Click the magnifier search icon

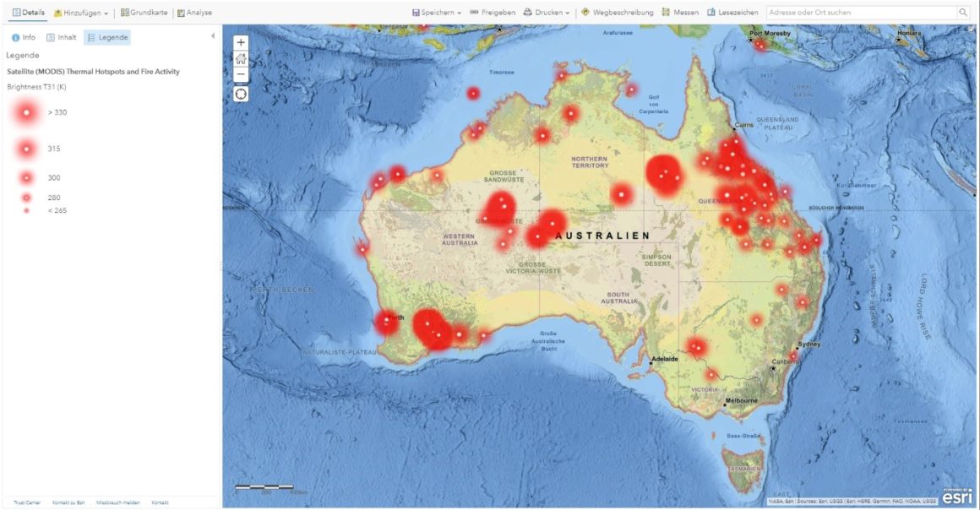(962, 13)
